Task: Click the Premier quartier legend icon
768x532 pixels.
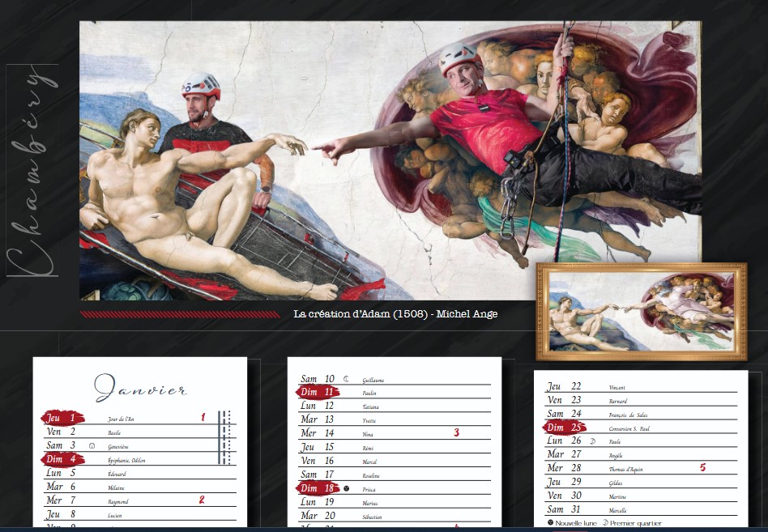Action: coord(613,523)
